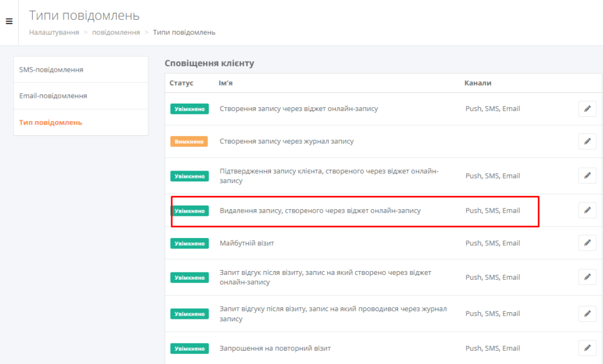Edit 'Створення запису через віджет онлайн-запису' pencil icon
Viewport: 603px width, 364px height.
pyautogui.click(x=587, y=108)
